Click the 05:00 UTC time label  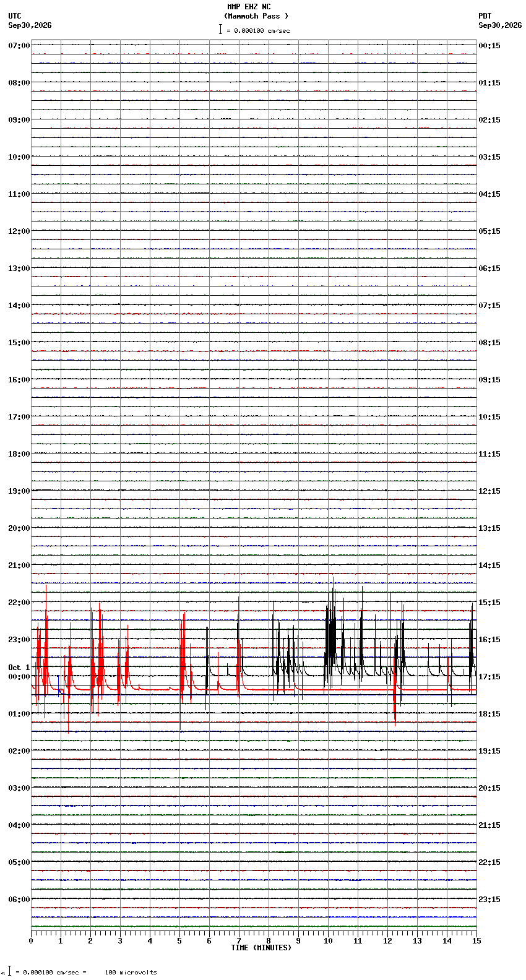(19, 862)
